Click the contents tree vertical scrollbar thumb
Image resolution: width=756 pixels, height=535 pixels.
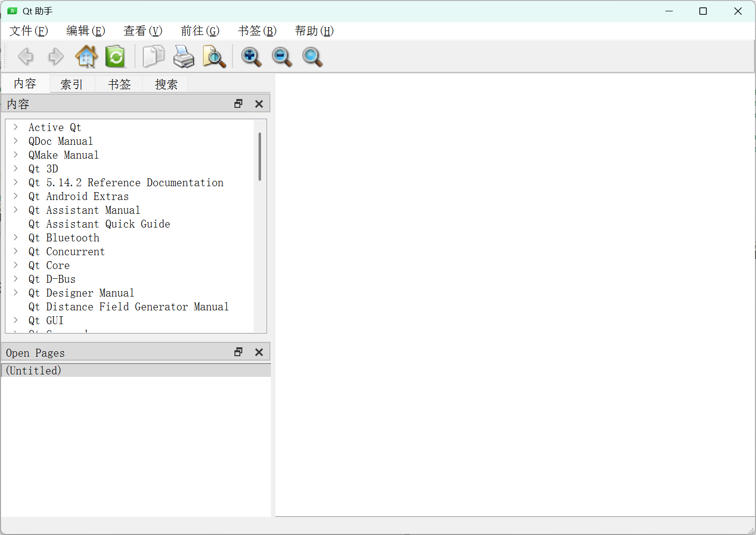pyautogui.click(x=260, y=156)
